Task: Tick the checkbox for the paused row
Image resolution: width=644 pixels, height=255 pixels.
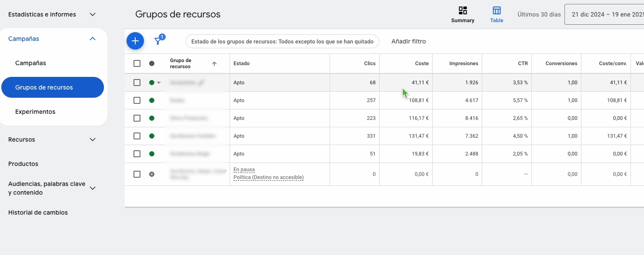Action: (137, 174)
